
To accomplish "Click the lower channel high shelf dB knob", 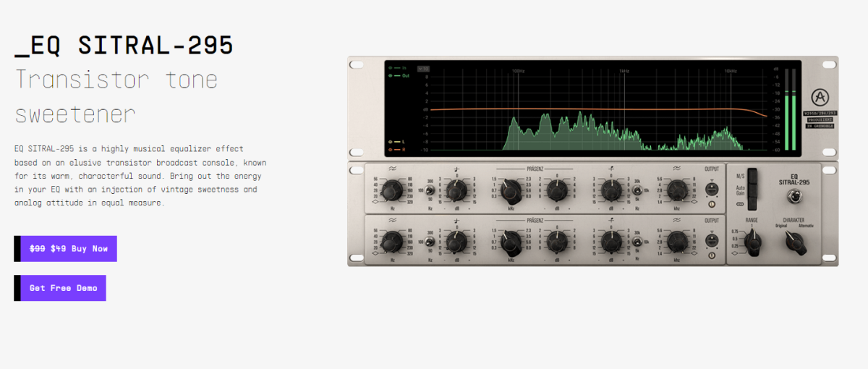I will 612,242.
